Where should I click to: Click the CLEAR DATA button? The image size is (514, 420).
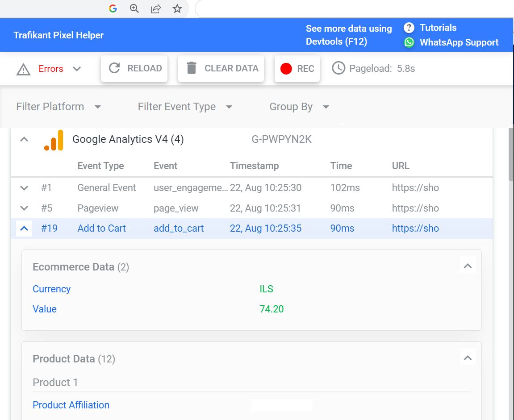point(221,68)
